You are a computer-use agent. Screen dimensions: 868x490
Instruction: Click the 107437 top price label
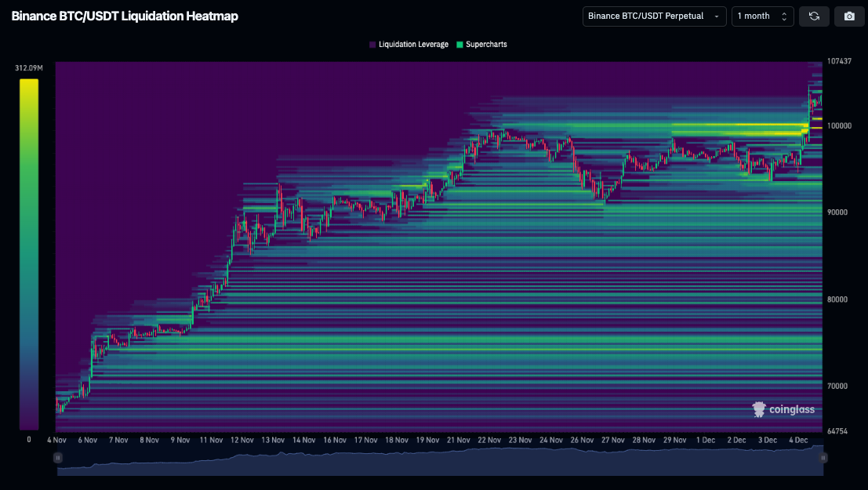pos(839,61)
